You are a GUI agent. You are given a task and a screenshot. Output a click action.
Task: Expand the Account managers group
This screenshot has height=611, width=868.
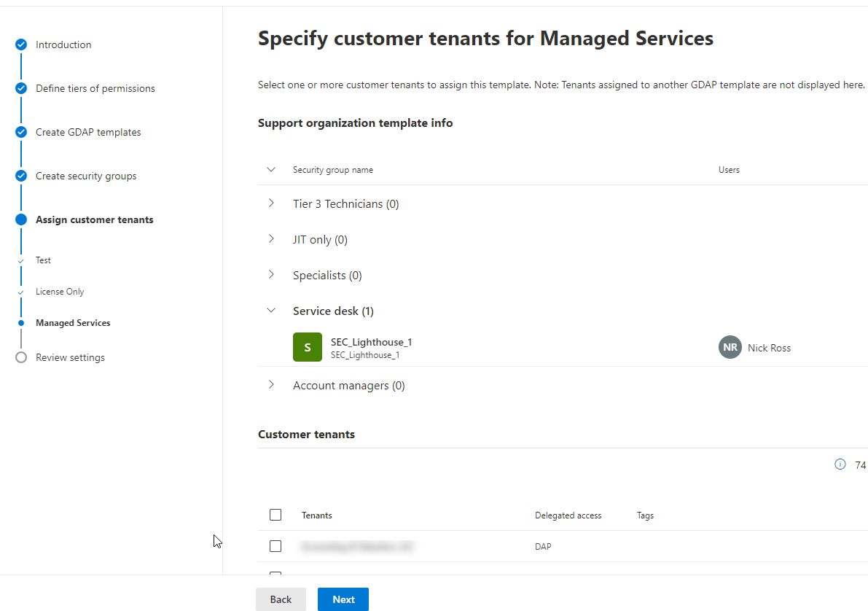[x=271, y=385]
